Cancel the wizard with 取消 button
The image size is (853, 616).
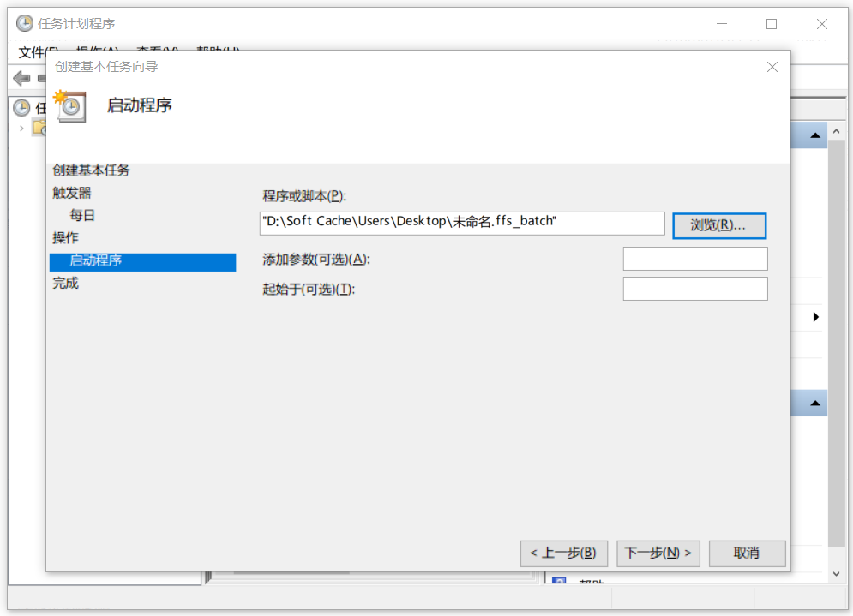747,553
